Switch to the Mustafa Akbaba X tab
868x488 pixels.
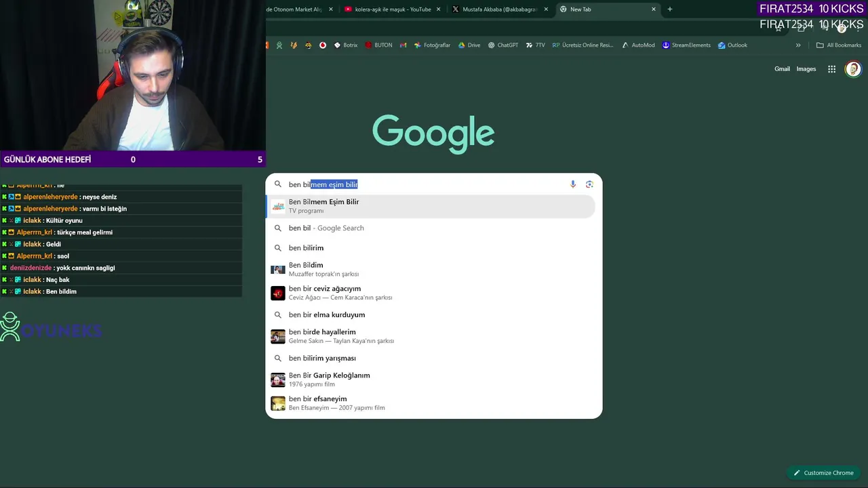click(499, 9)
